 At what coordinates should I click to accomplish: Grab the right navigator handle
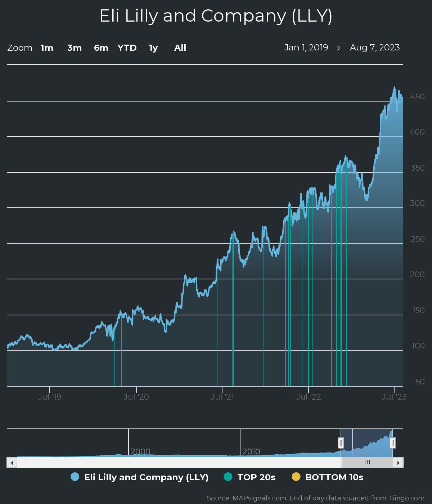pos(392,443)
